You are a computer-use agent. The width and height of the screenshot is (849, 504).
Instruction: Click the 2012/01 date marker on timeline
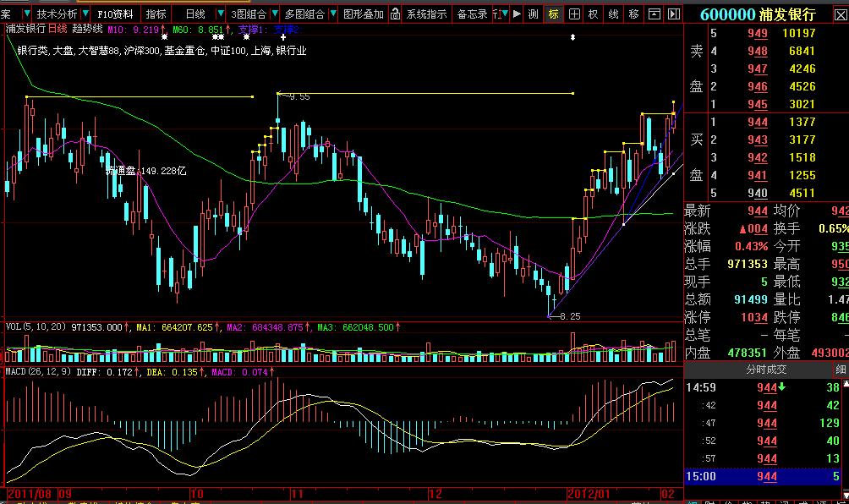pos(589,493)
